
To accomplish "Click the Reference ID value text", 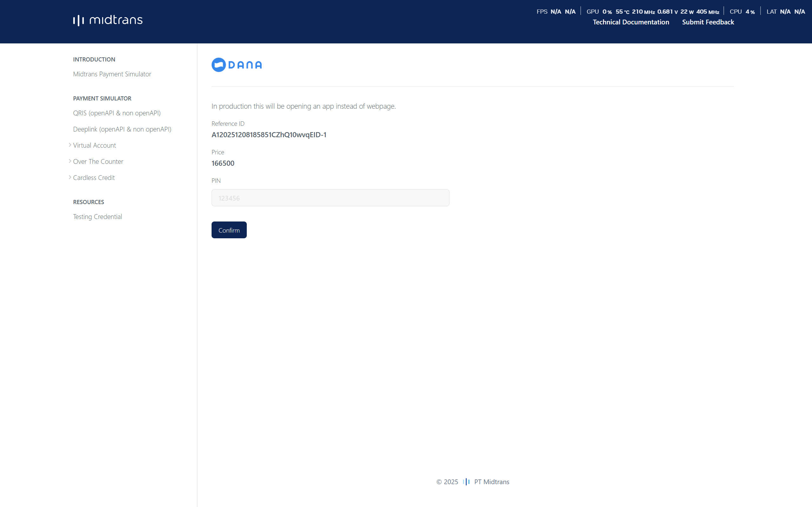I will [x=269, y=135].
